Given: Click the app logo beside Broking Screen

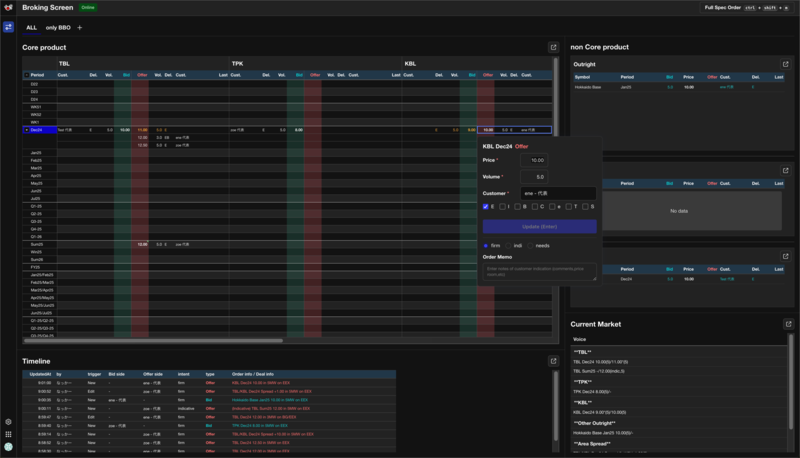Looking at the screenshot, I should pos(8,8).
